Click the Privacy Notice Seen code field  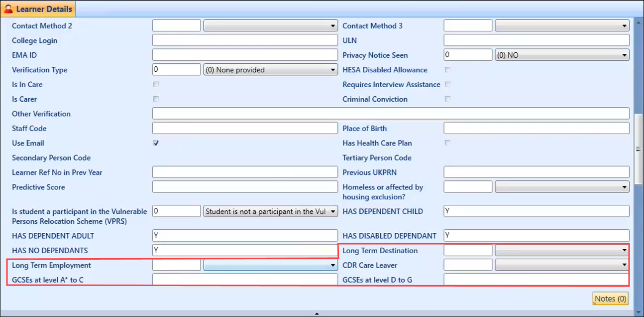click(x=468, y=55)
